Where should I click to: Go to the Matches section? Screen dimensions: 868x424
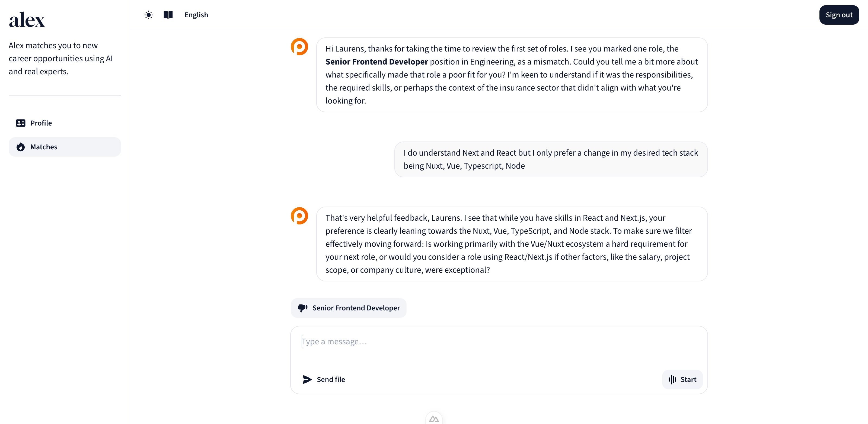pyautogui.click(x=64, y=147)
